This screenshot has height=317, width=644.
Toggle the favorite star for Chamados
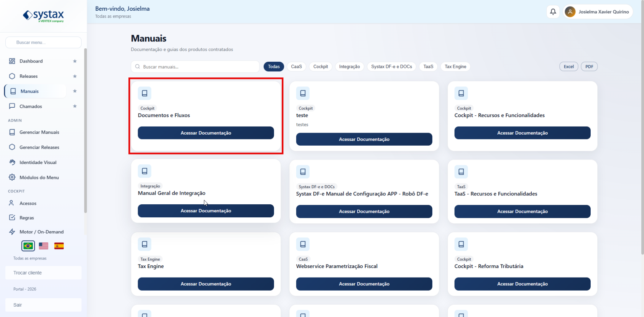(75, 106)
